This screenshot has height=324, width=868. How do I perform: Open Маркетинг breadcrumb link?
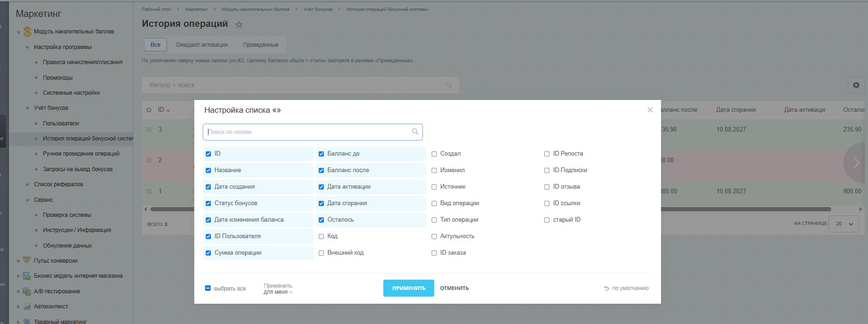(196, 9)
